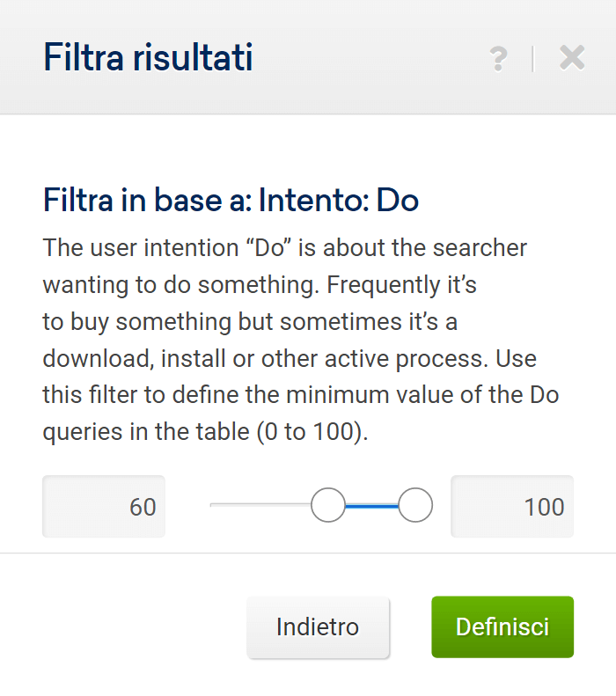Click the Filtra risultati title
616x696 pixels.
[x=148, y=59]
